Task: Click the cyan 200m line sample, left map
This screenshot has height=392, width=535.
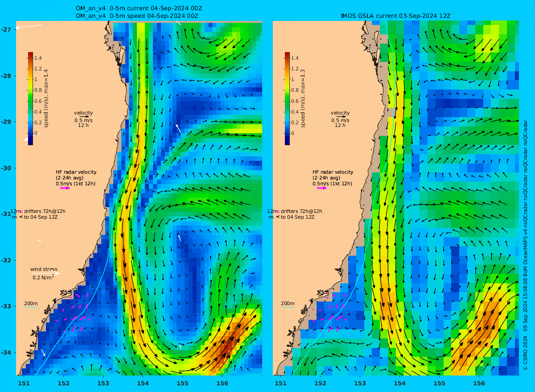Action: click(30, 308)
